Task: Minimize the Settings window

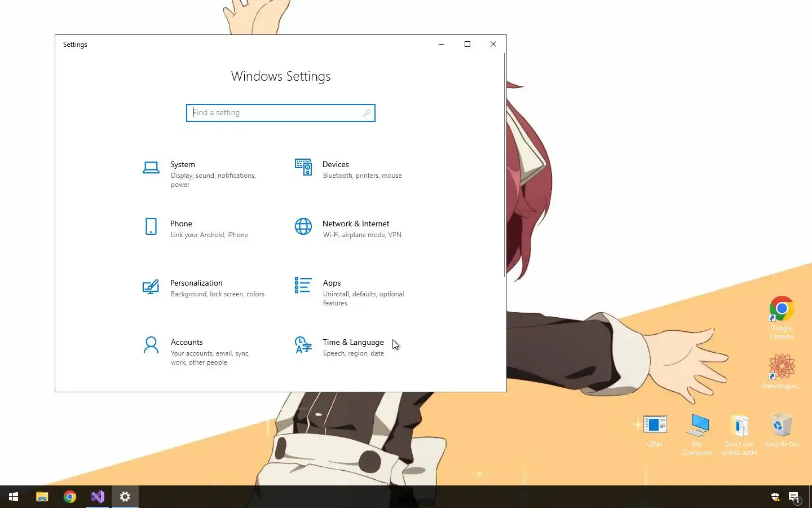Action: click(442, 44)
